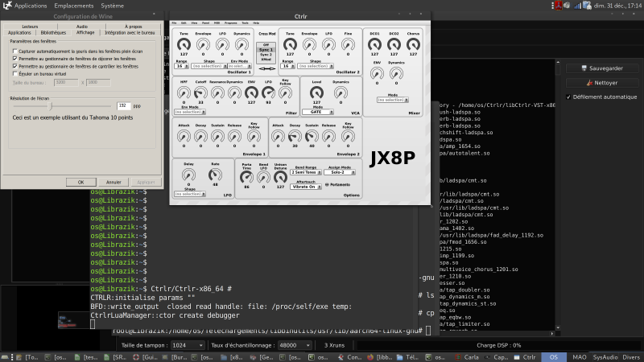Click the Envelope 1 Release knob
Image resolution: width=644 pixels, height=362 pixels.
click(234, 136)
